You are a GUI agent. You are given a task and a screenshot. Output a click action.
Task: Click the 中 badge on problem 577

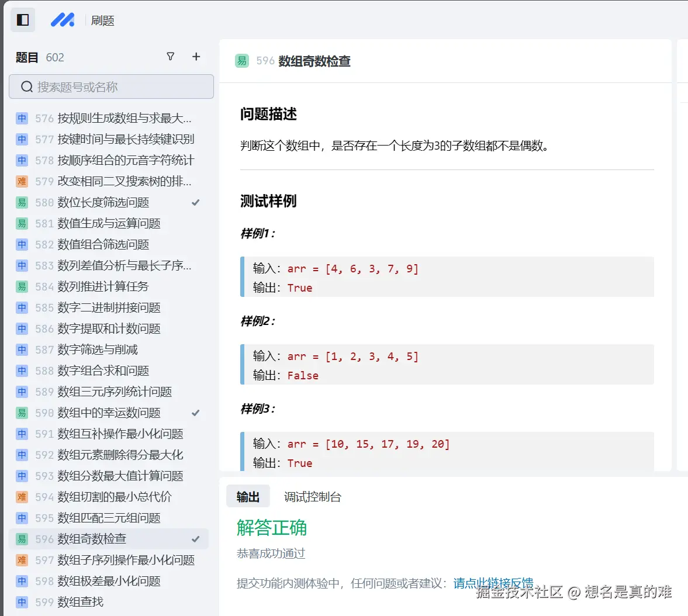[x=22, y=139]
